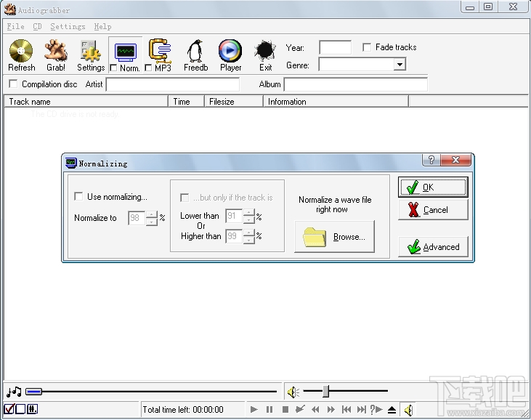Open the Help menu

[102, 26]
